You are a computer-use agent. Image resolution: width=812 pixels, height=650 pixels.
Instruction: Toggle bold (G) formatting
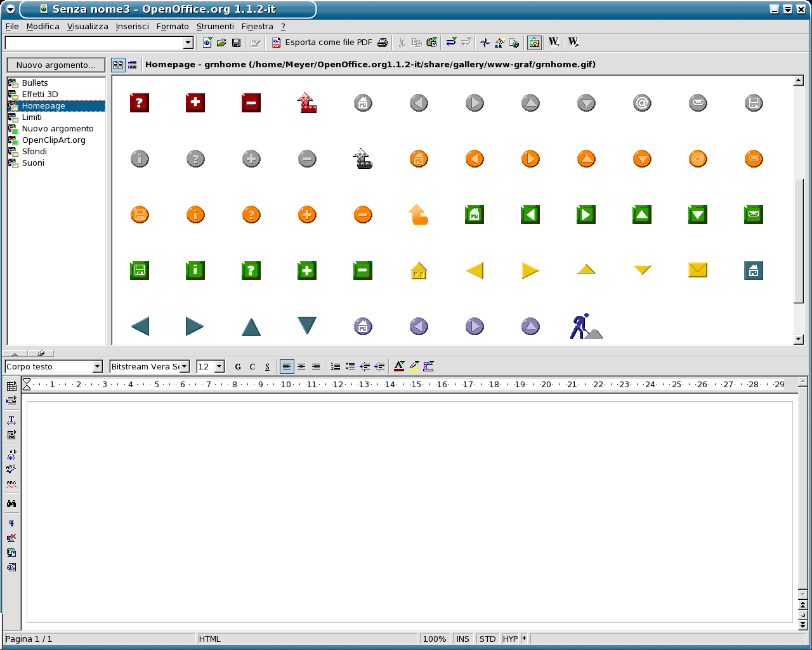238,366
